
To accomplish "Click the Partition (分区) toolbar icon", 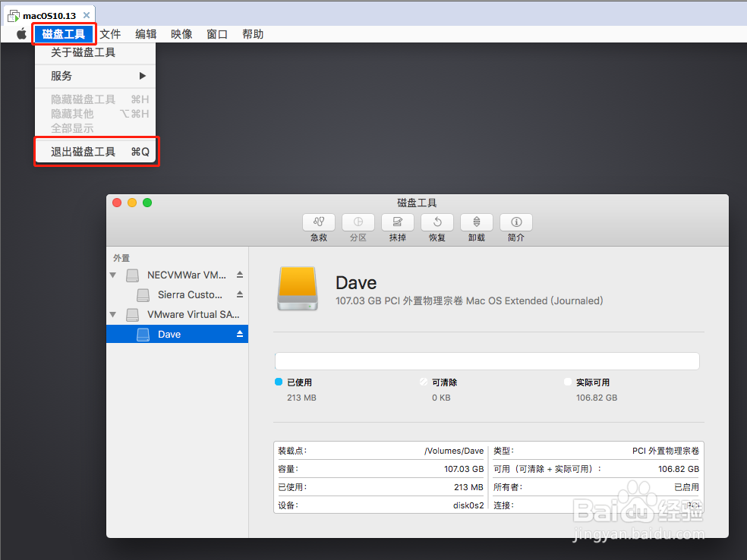I will [358, 222].
